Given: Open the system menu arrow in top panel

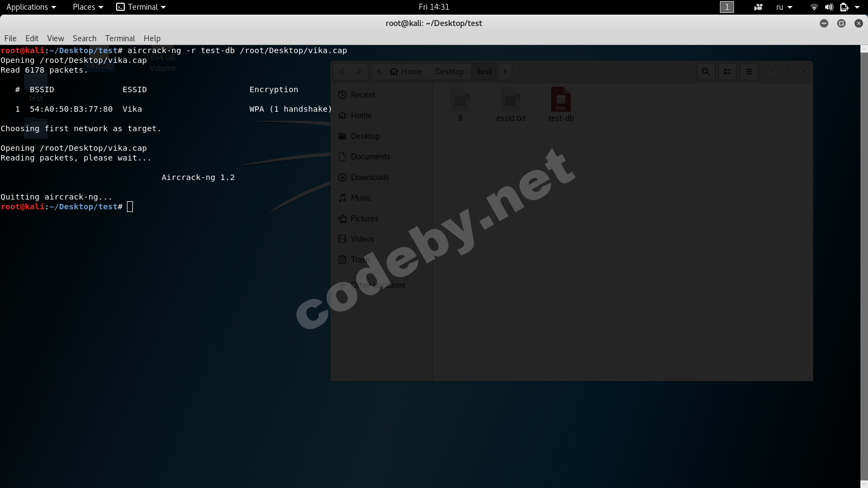Looking at the screenshot, I should point(857,7).
